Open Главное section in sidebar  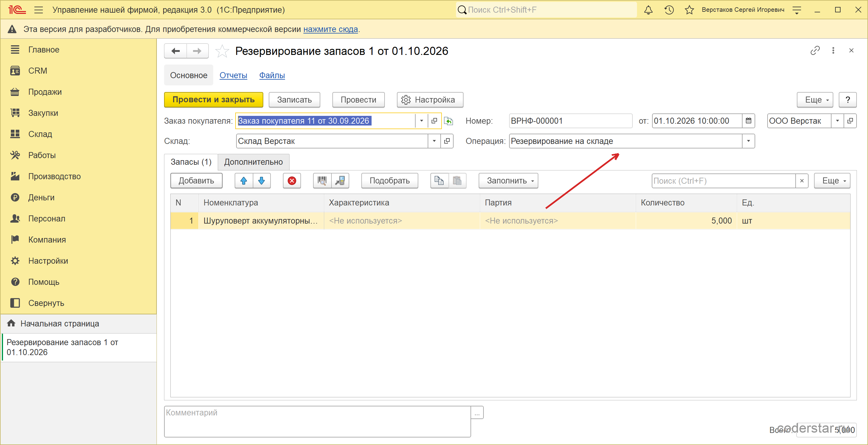pos(44,49)
